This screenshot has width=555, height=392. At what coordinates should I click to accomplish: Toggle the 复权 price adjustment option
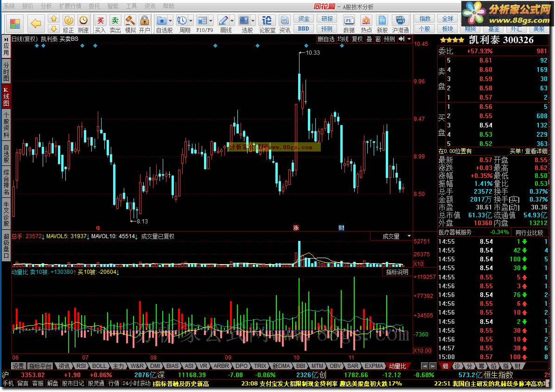357,39
